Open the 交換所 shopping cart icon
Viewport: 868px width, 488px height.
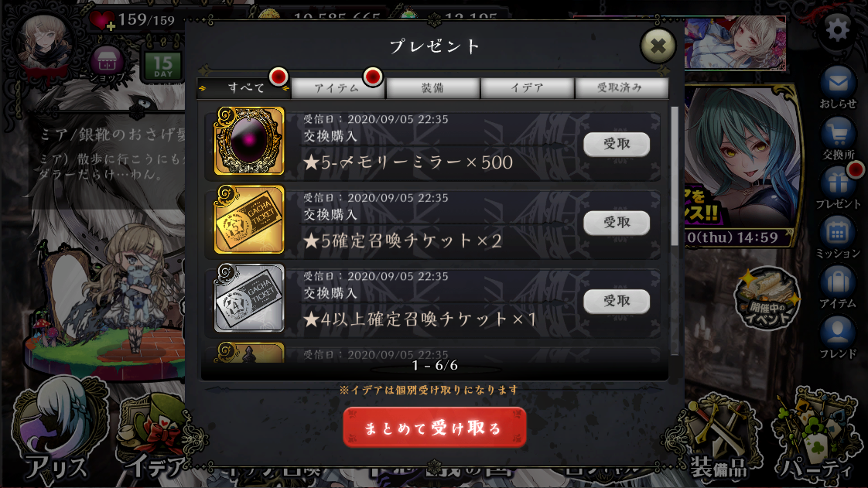coord(838,138)
